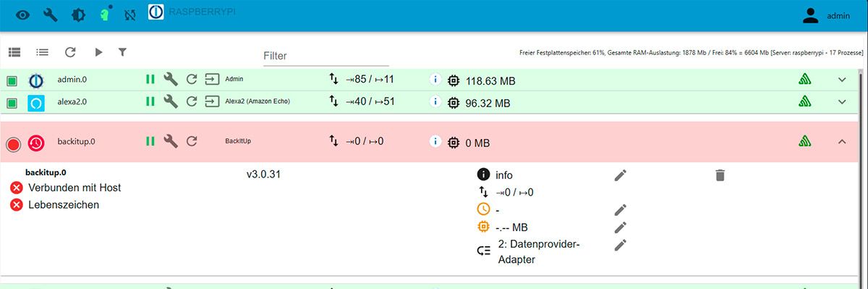Screen dimensions: 868x289
Task: Click the play filter icon in toolbar
Action: click(x=98, y=52)
